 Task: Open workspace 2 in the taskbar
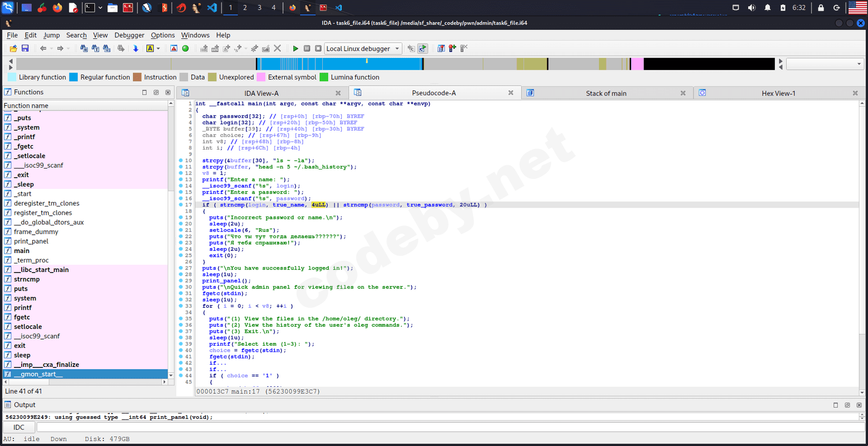pyautogui.click(x=245, y=8)
